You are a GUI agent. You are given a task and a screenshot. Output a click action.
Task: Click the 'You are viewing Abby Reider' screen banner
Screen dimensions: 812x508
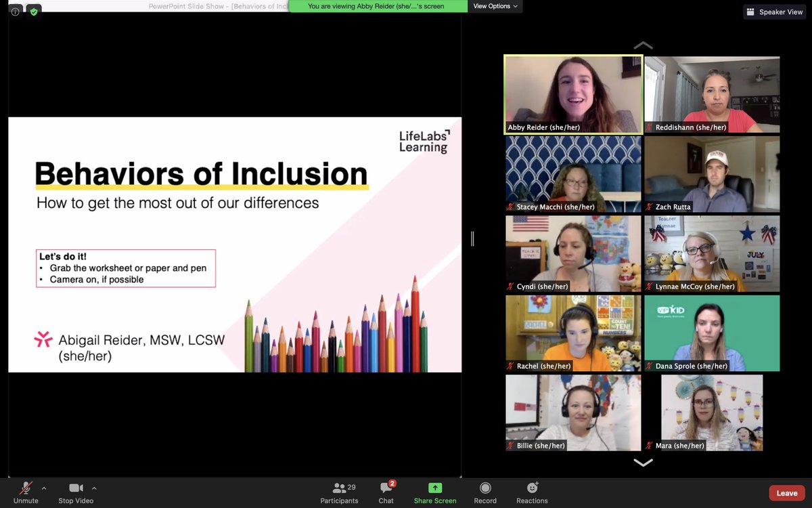click(x=378, y=6)
